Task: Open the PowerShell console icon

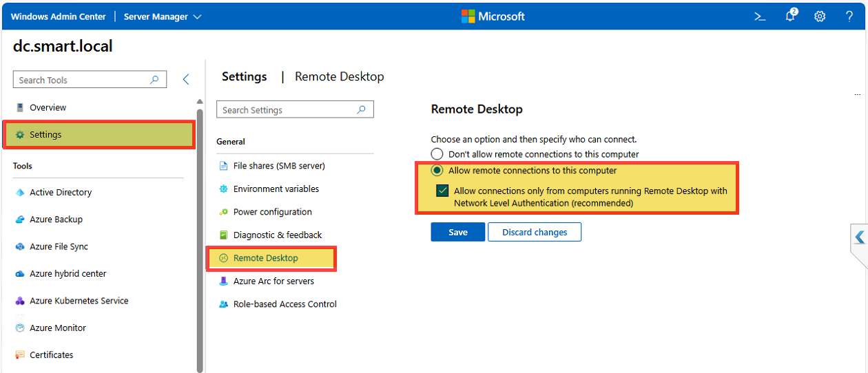Action: coord(760,17)
